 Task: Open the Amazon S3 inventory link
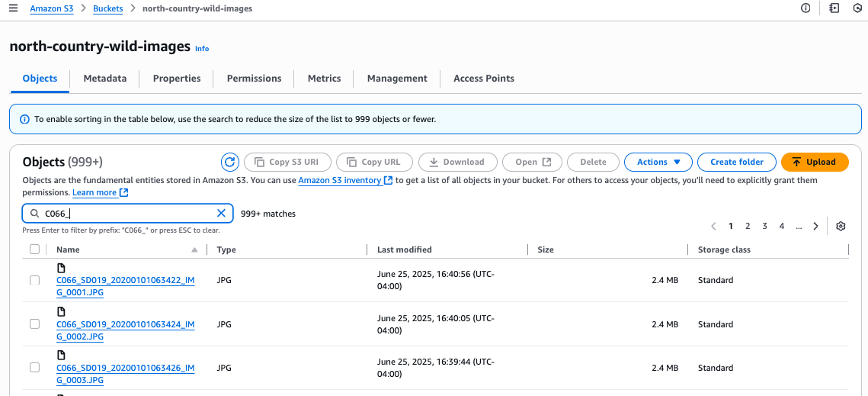coord(345,180)
